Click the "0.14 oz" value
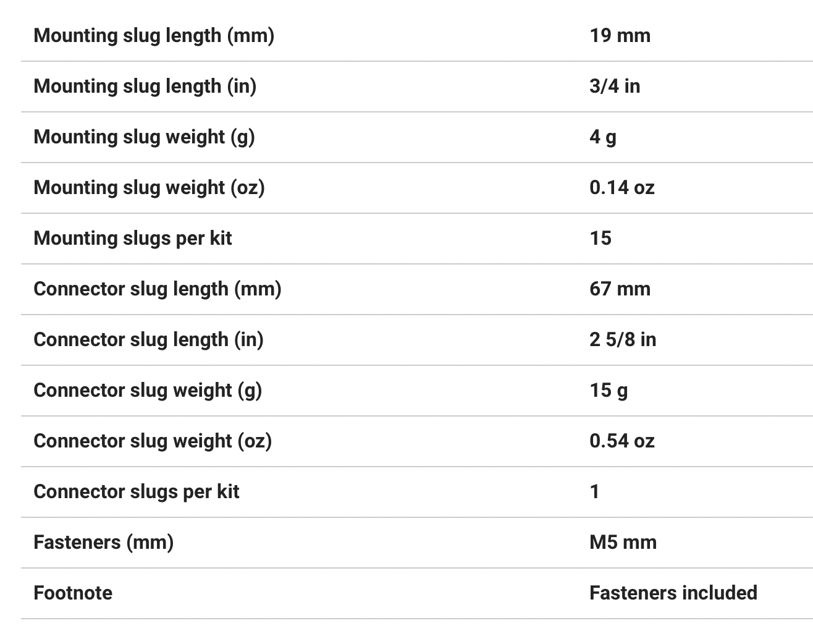This screenshot has width=813, height=644. (621, 187)
